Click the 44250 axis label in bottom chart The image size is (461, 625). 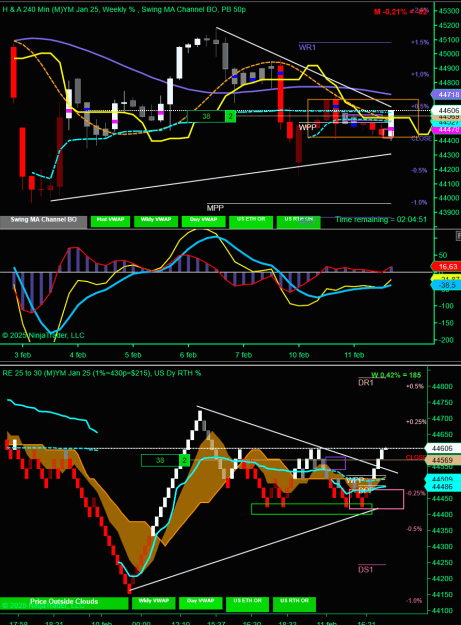(442, 562)
